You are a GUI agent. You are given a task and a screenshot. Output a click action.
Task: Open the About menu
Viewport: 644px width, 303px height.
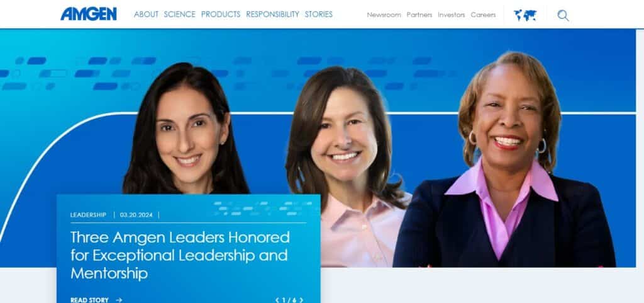146,14
